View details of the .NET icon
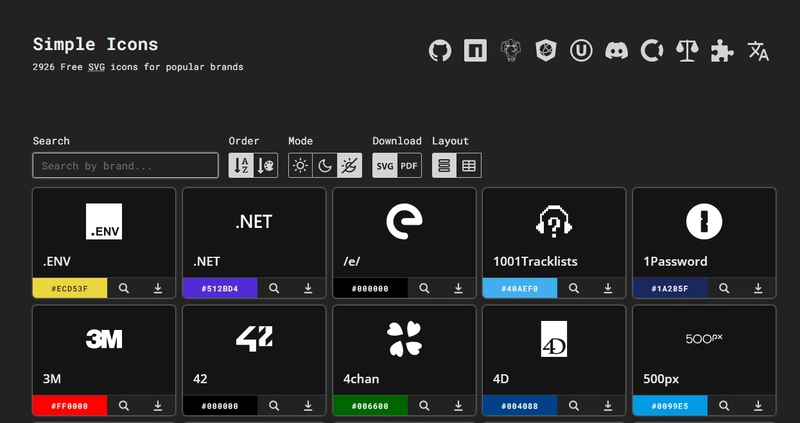Viewport: 800px width, 423px height. [274, 288]
